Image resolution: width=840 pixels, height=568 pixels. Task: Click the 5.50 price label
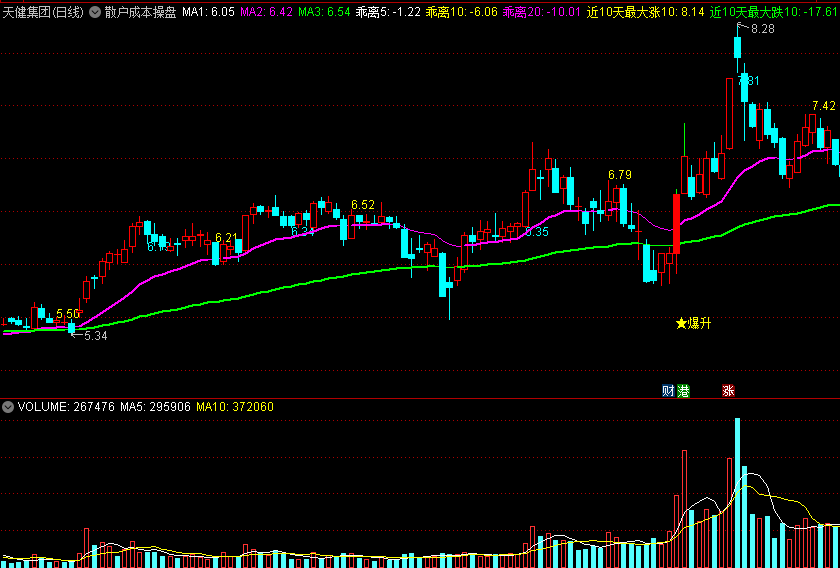pos(68,313)
